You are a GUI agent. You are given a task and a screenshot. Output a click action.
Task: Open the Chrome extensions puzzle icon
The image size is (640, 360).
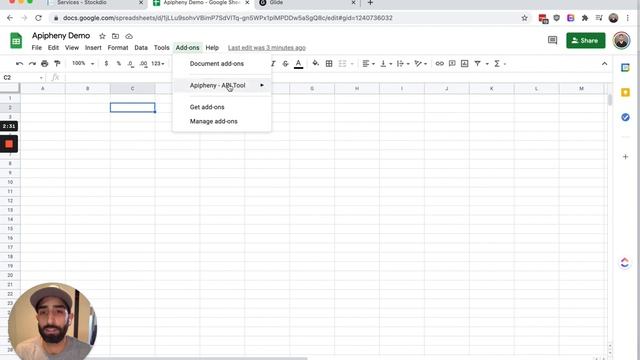(x=585, y=18)
